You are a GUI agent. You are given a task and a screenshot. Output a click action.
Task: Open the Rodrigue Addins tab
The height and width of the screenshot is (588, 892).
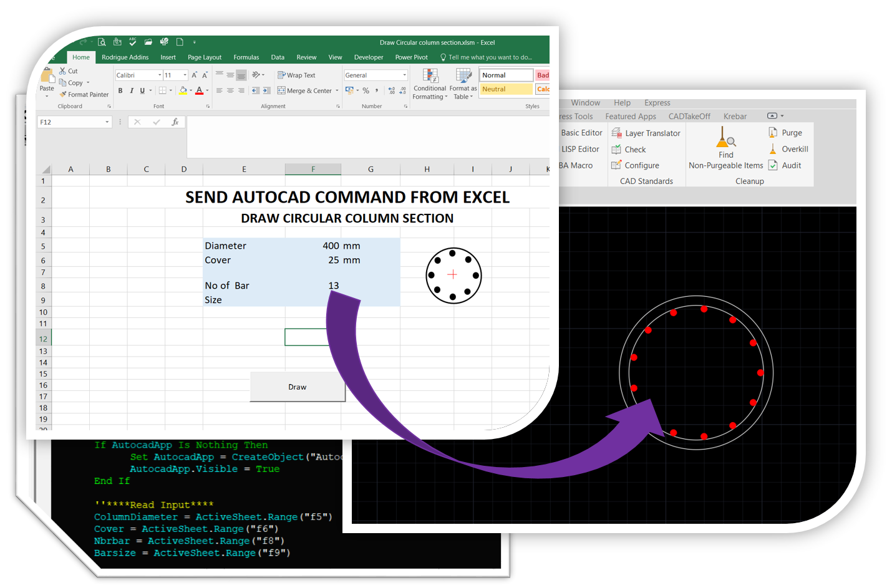125,57
